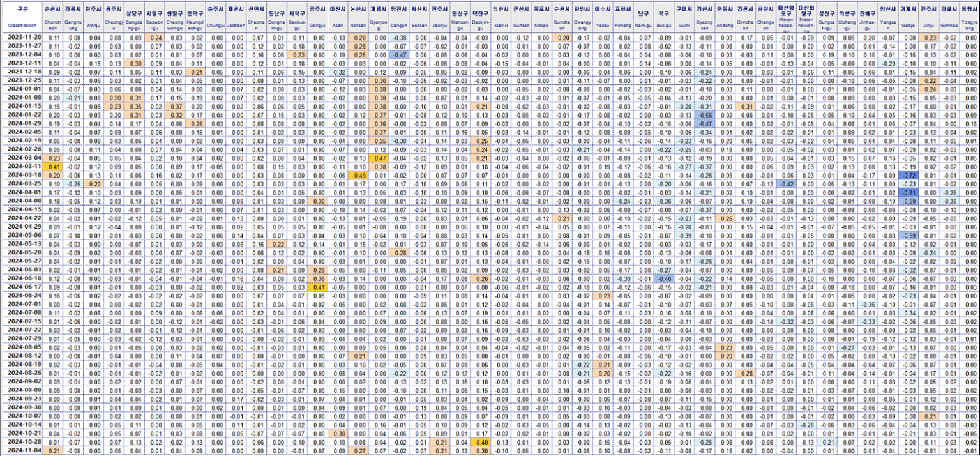Click the 2024-01-22 row label
This screenshot has width=980, height=456.
22,114
